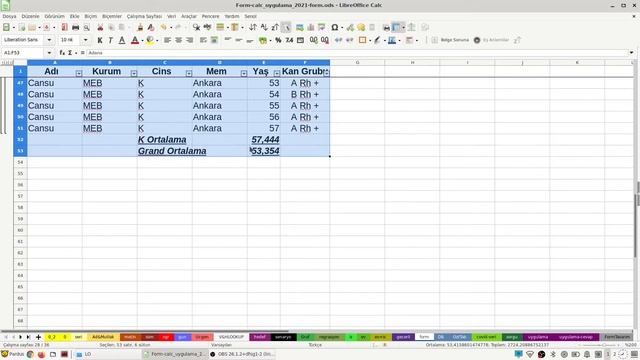Toggle Italic (T) formatting
Viewport: 640px width, 360px height.
click(x=111, y=40)
